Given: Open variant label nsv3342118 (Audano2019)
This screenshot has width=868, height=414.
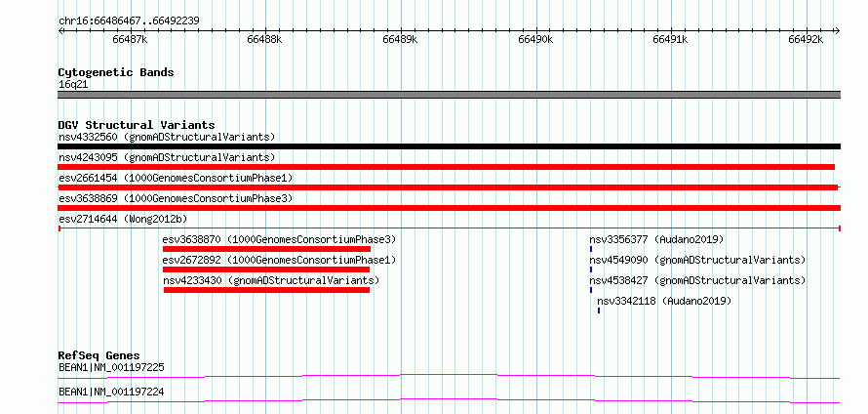Looking at the screenshot, I should coord(664,301).
